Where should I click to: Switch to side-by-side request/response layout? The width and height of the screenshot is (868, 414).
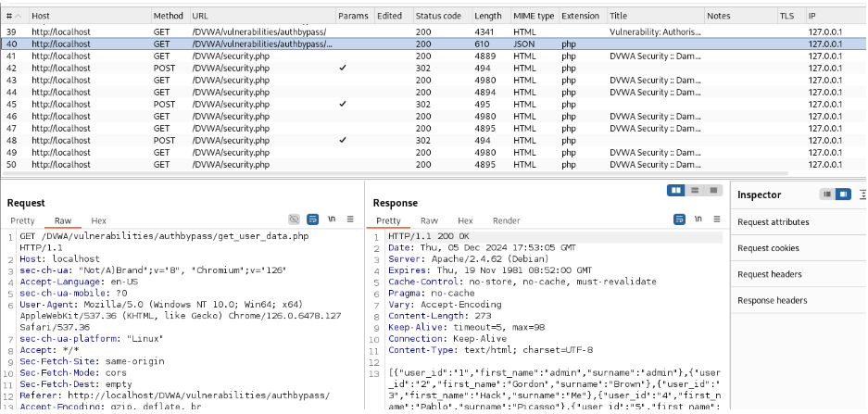(x=676, y=190)
